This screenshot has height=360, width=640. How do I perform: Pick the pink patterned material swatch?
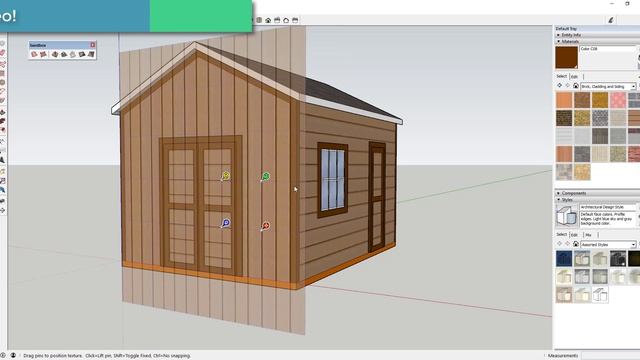pos(618,100)
